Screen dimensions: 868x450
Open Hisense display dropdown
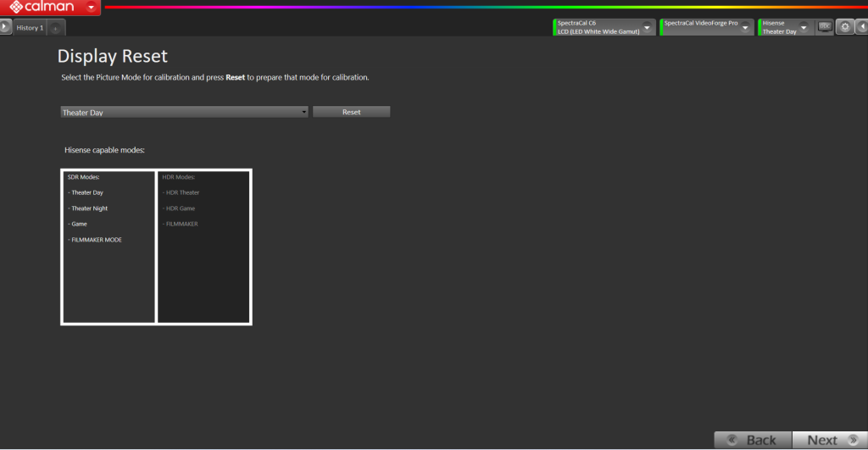(x=804, y=27)
